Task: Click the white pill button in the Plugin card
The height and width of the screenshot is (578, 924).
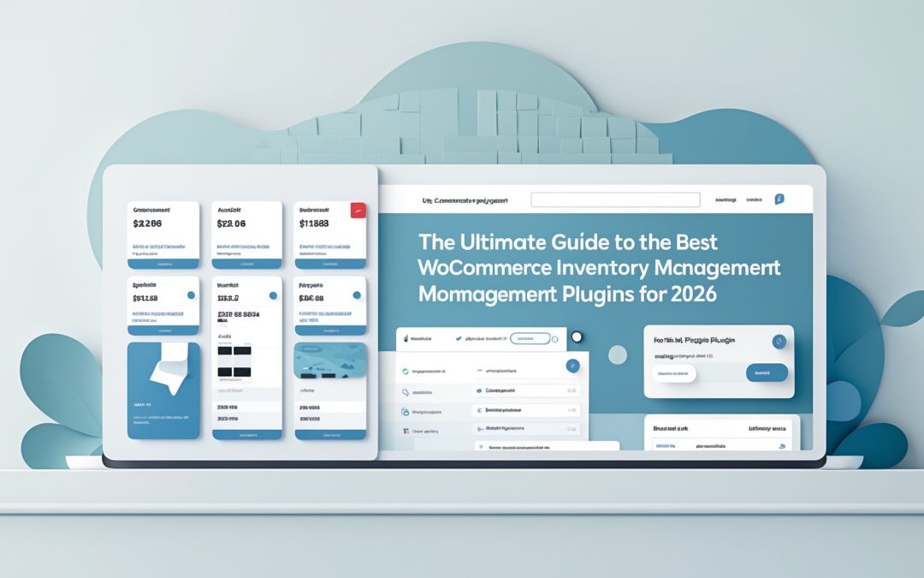Action: pos(673,373)
